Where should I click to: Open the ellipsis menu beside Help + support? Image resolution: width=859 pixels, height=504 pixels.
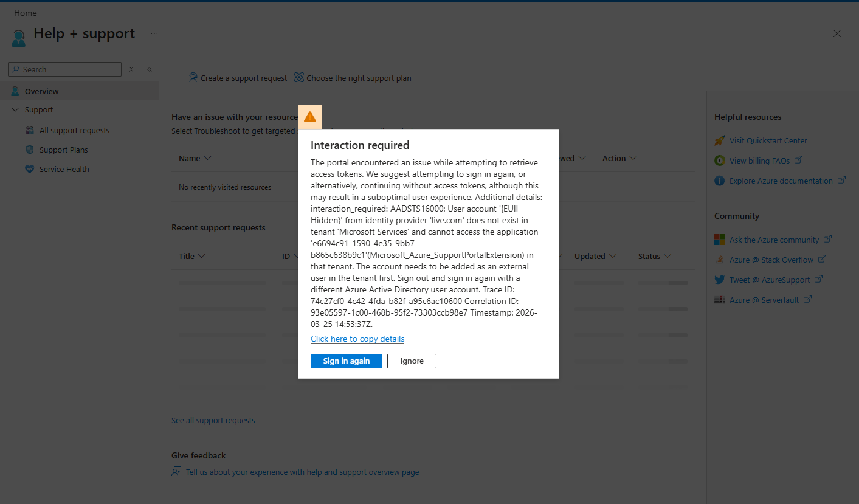154,33
